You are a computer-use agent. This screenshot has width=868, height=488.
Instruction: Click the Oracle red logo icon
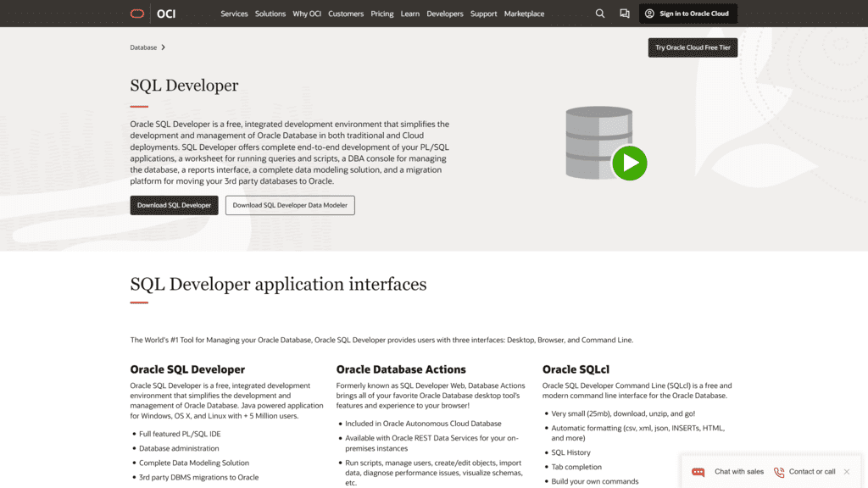[x=137, y=14]
